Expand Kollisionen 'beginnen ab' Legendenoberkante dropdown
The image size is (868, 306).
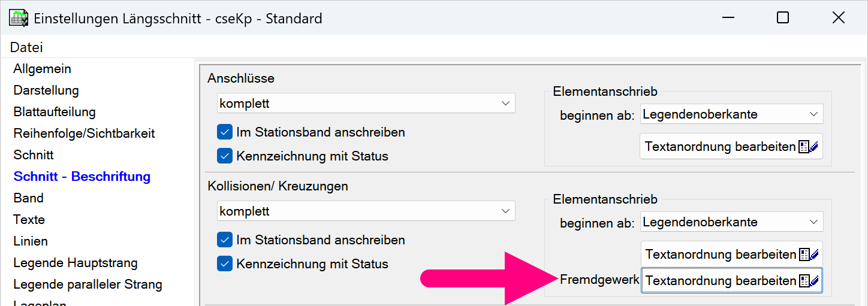coord(731,222)
